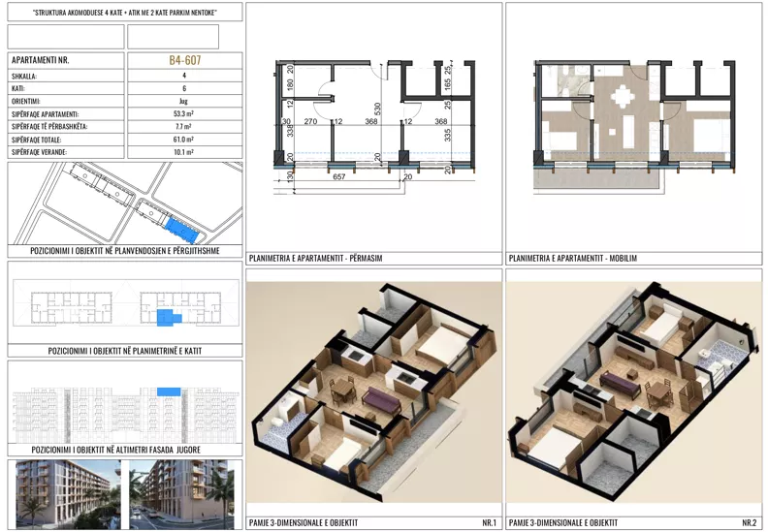This screenshot has width=768, height=532.
Task: Click the 'NR.1' label
Action: pyautogui.click(x=489, y=522)
